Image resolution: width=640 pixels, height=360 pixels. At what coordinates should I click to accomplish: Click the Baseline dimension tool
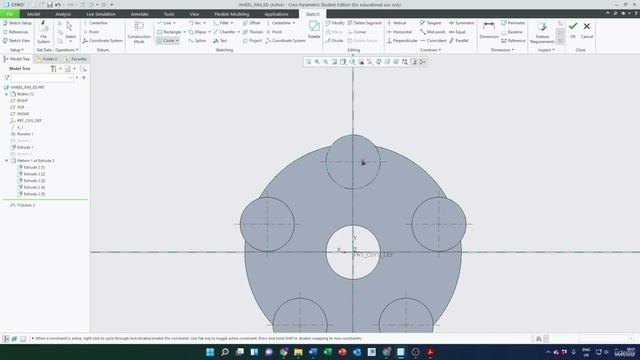[512, 32]
